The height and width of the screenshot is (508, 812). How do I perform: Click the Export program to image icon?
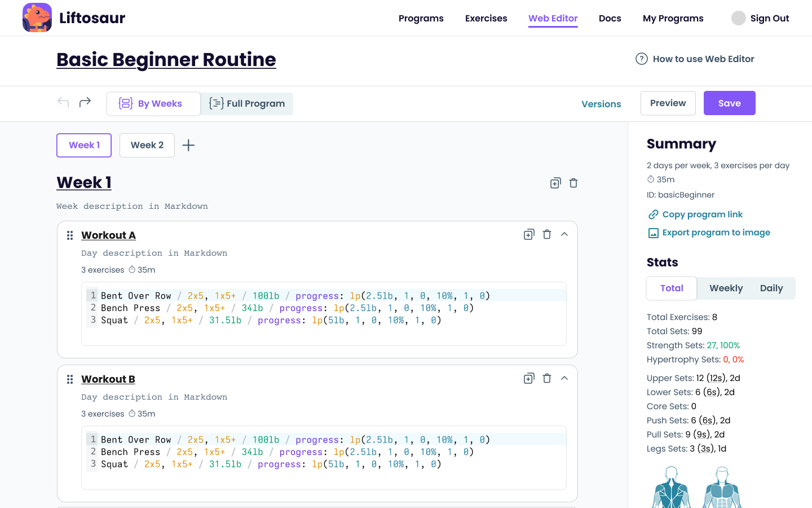[x=653, y=232]
